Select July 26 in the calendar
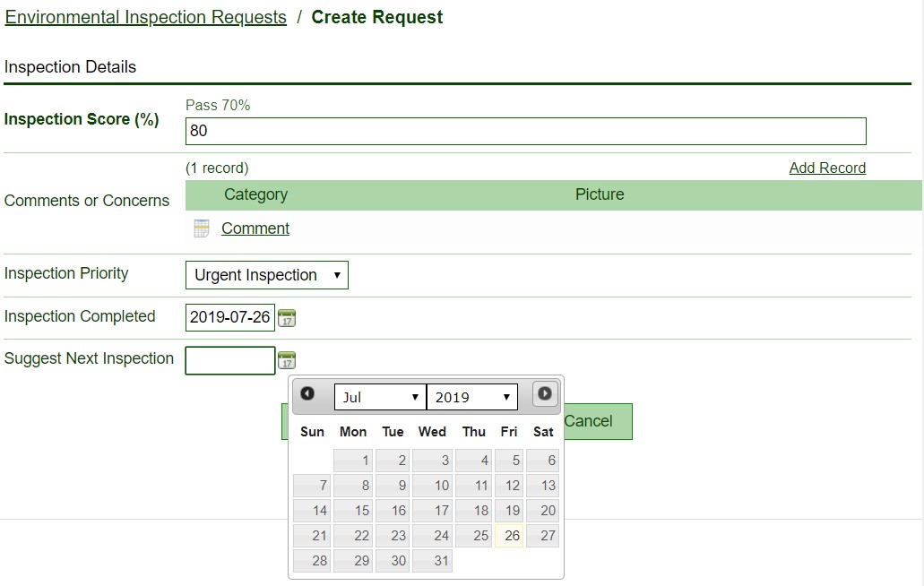Viewport: 924px width, 586px height. [509, 536]
